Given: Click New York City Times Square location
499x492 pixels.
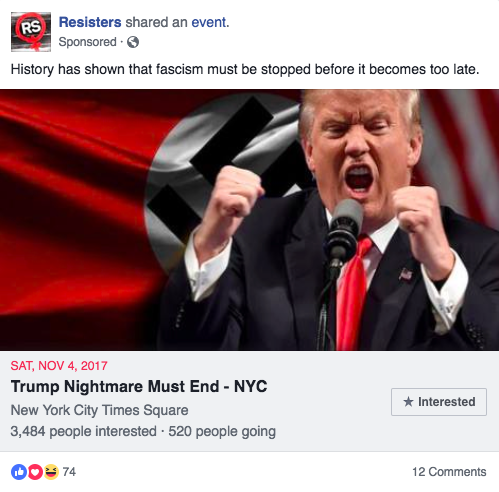Looking at the screenshot, I should (99, 410).
